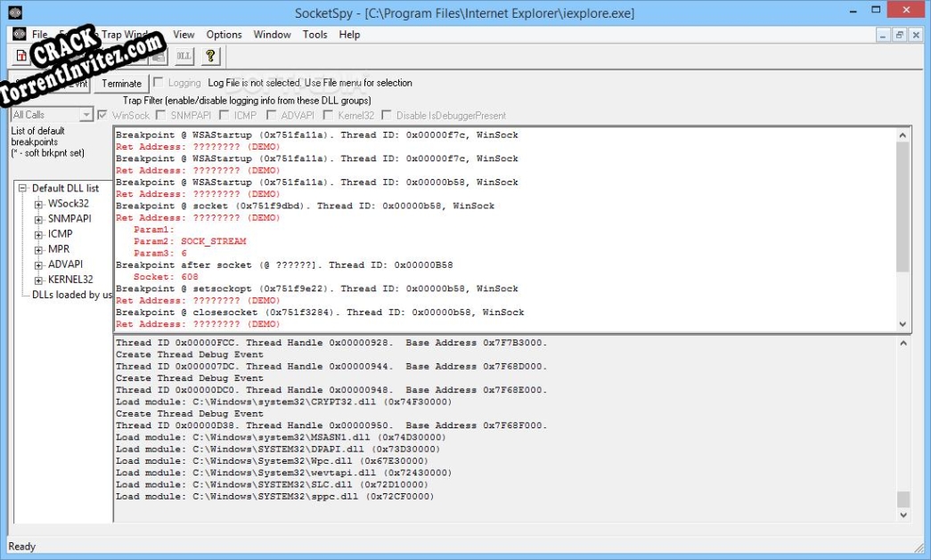Click the SocketSpy app icon in title bar
Image resolution: width=931 pixels, height=560 pixels.
(14, 12)
